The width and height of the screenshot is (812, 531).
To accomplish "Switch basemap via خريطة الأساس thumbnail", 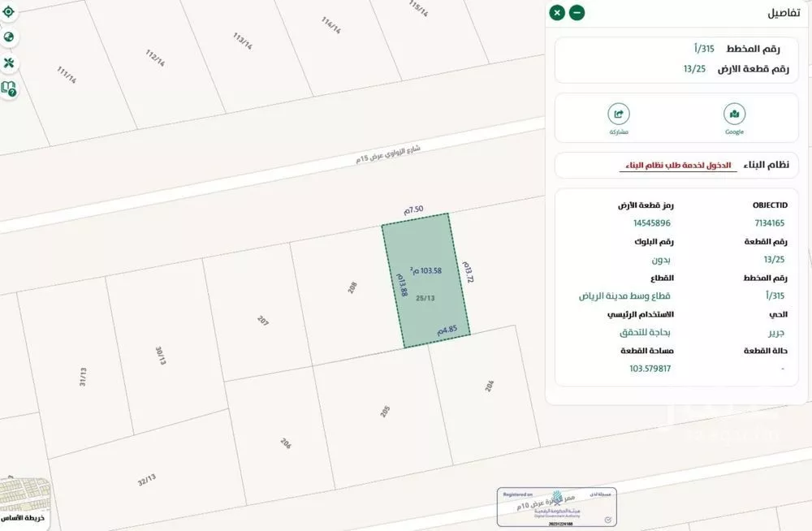I will coord(24,503).
